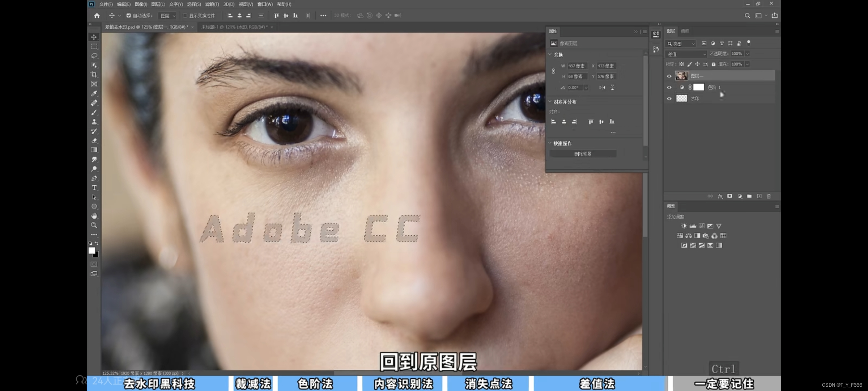This screenshot has height=391, width=868.
Task: Click the 删除背景 button
Action: tap(583, 154)
